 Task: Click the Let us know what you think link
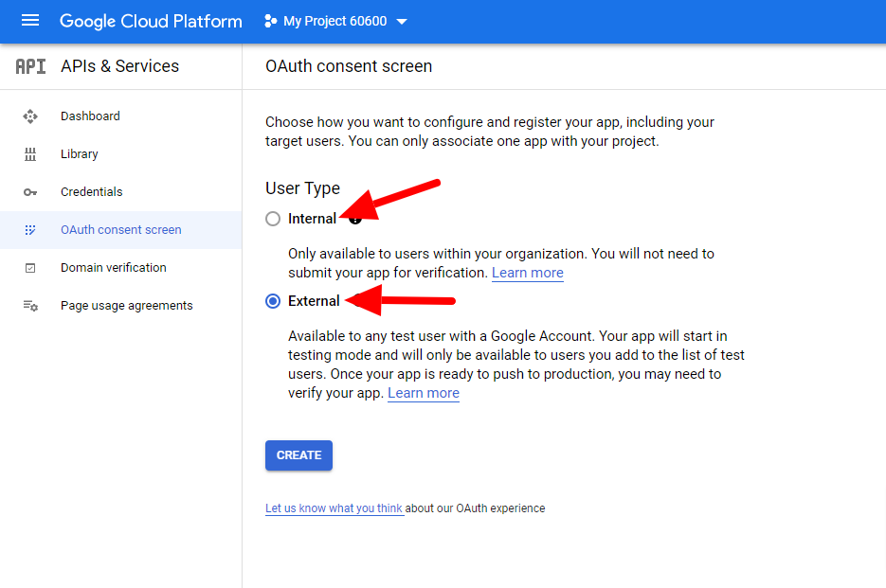[x=334, y=508]
